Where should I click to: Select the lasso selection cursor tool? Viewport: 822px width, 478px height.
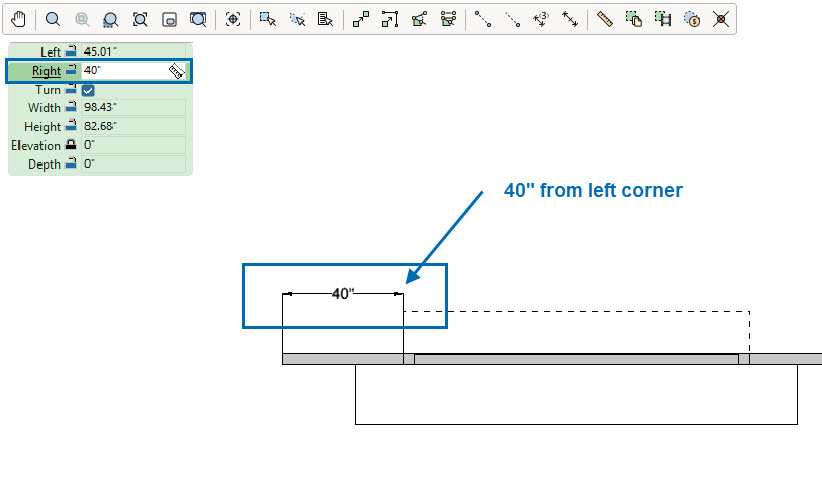pyautogui.click(x=297, y=19)
